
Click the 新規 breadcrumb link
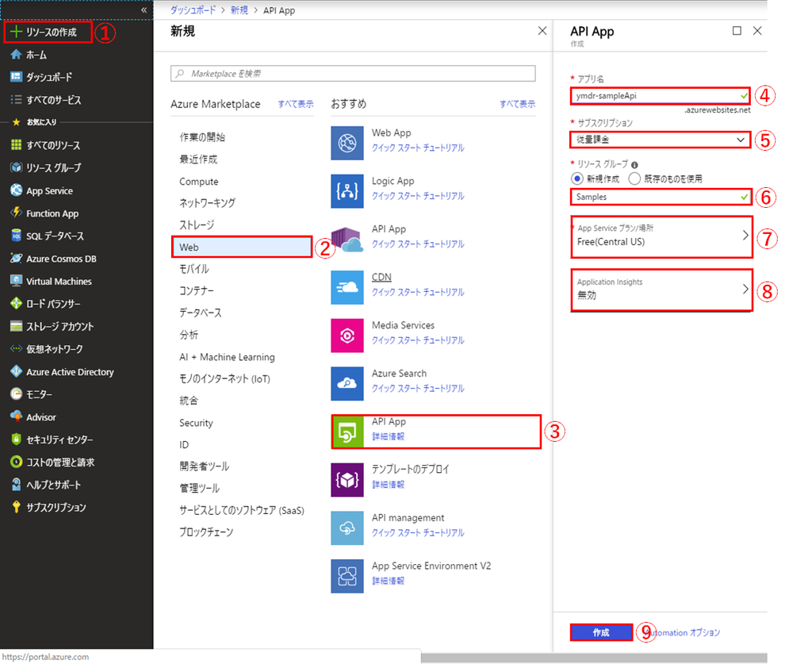coord(239,10)
